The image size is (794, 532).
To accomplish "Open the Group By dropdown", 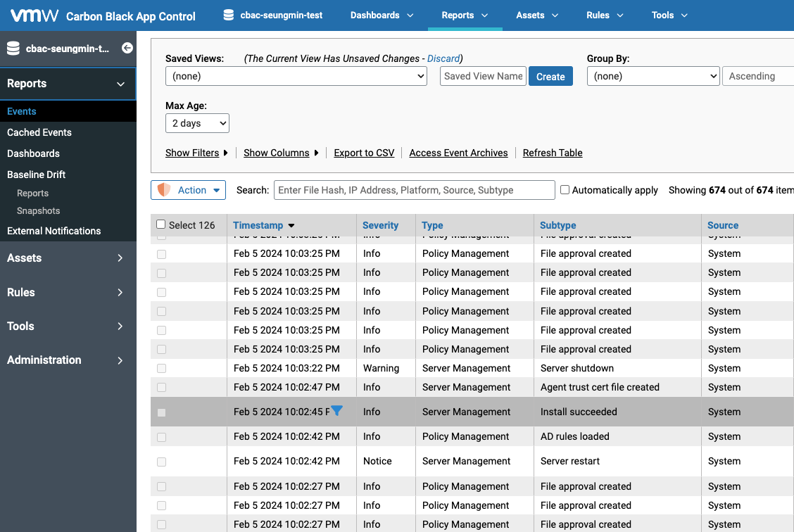I will click(x=653, y=76).
